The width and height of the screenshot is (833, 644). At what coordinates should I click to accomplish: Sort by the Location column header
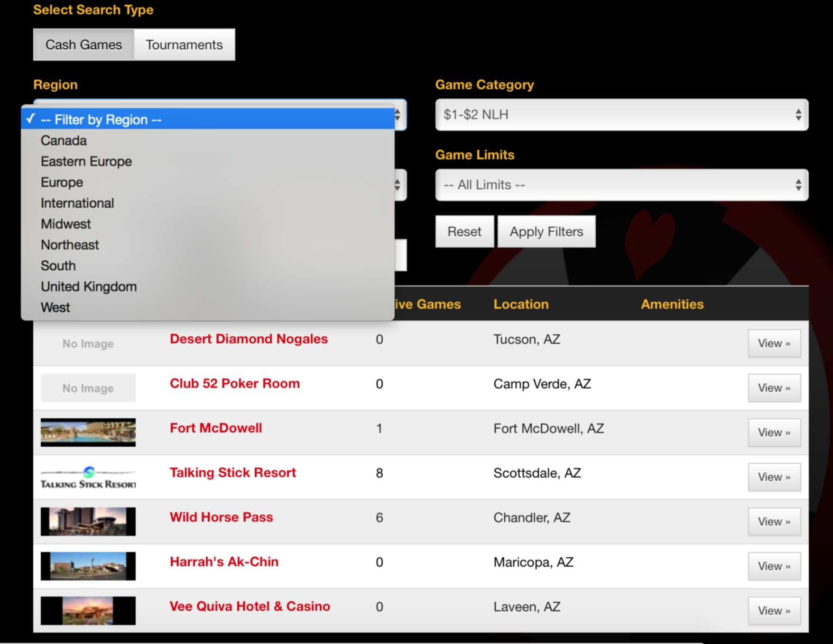pos(521,304)
